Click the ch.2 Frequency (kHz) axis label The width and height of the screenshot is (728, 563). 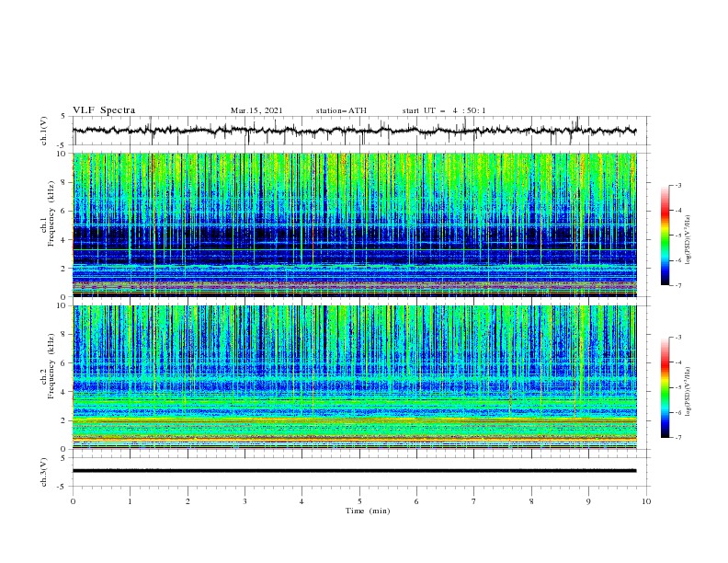pos(48,366)
